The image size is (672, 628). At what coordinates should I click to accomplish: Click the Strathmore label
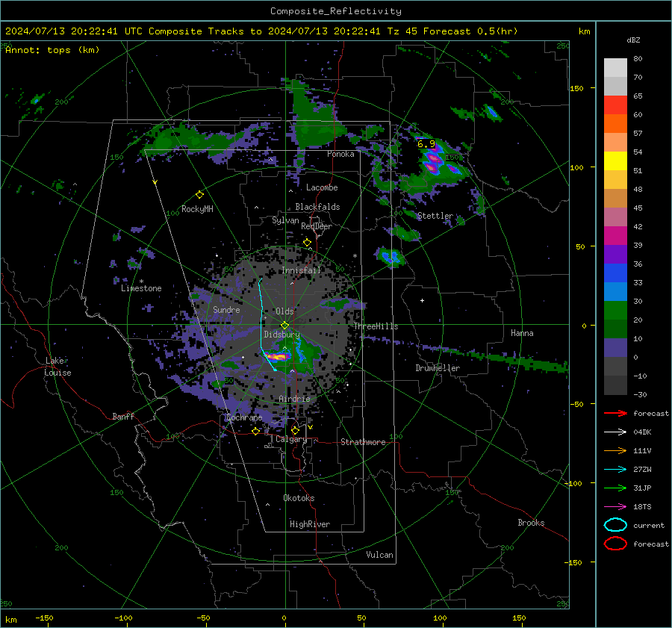(x=363, y=442)
